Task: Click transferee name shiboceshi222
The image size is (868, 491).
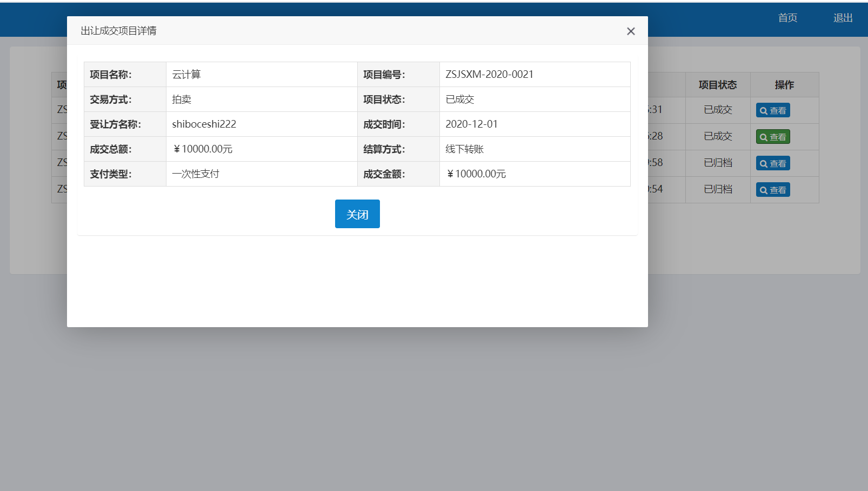Action: coord(204,124)
